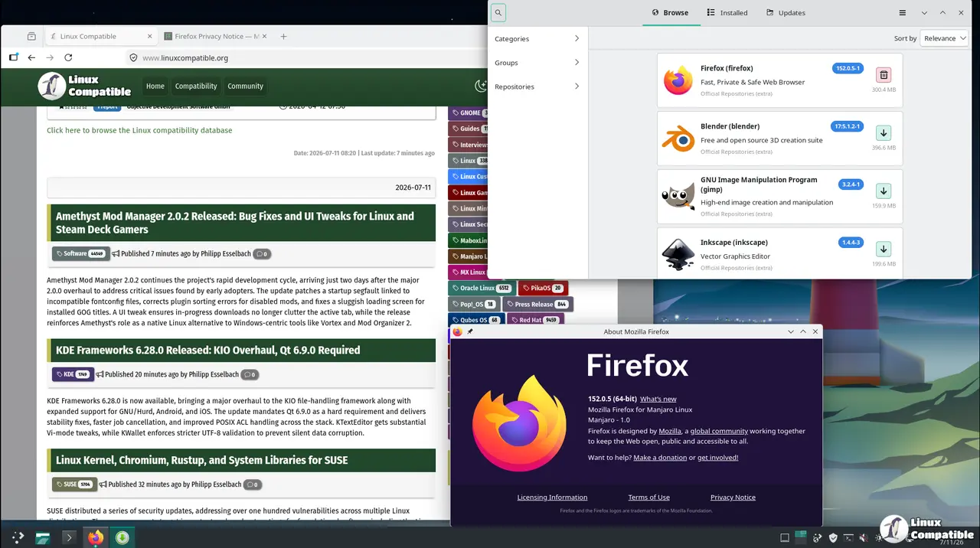
Task: Open the Linux Kernel, Chromium, Rustup SUSE headline
Action: point(201,461)
